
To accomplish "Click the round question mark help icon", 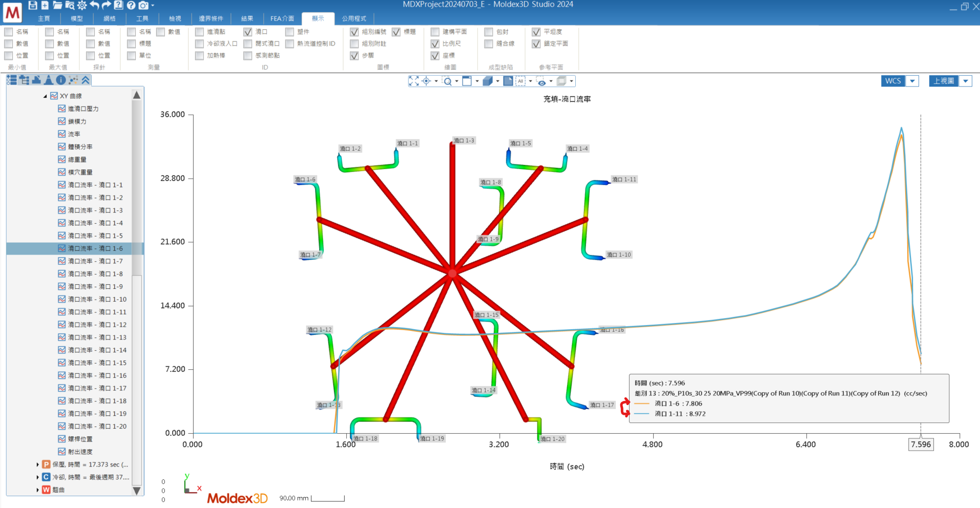I will tap(131, 5).
